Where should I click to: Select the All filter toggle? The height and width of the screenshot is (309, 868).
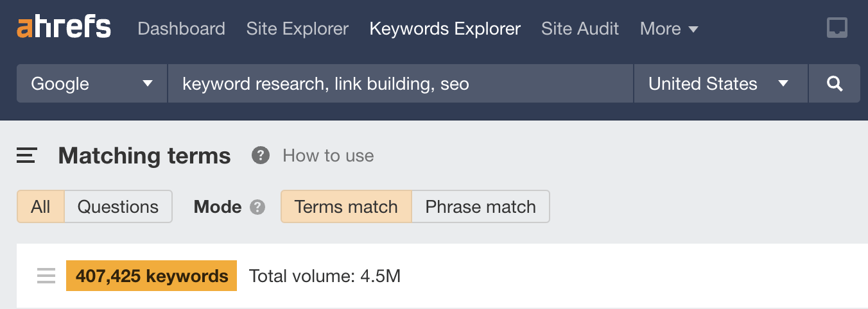tap(40, 206)
